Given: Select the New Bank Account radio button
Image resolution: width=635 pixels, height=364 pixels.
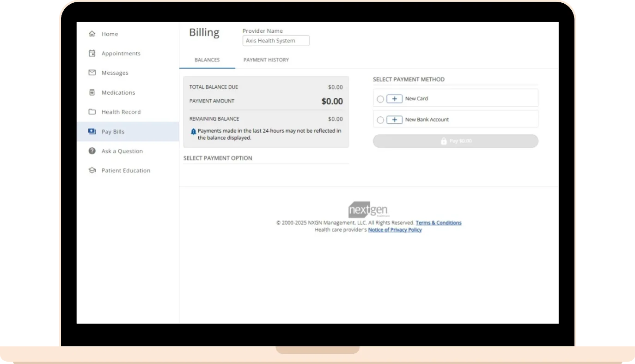Looking at the screenshot, I should (x=380, y=120).
